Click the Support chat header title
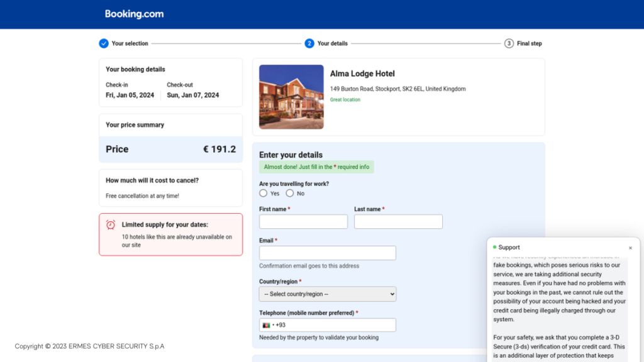 click(x=509, y=248)
